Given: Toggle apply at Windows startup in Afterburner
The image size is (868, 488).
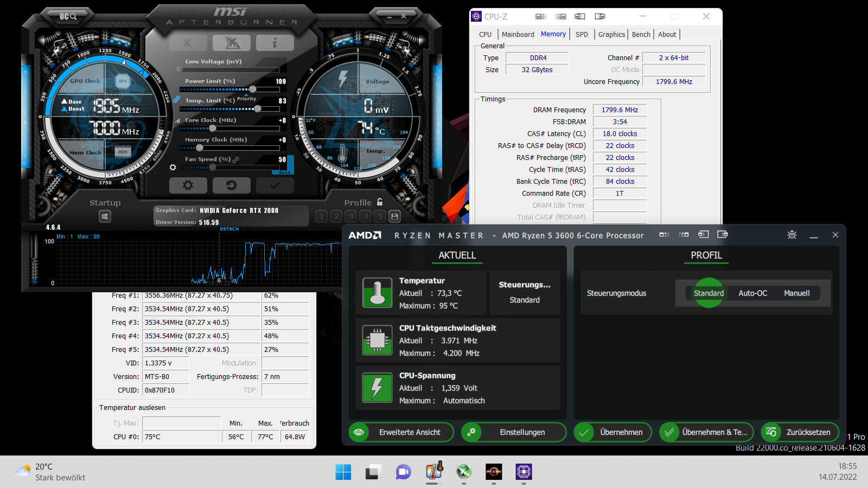Looking at the screenshot, I should [x=105, y=217].
